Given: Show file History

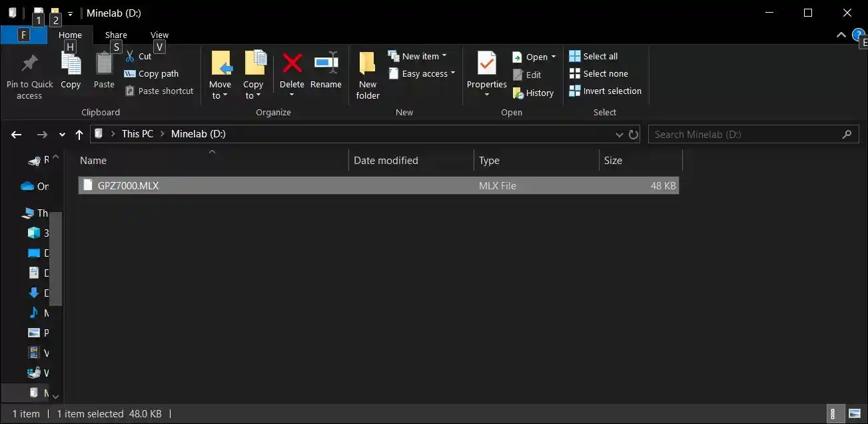Looking at the screenshot, I should (533, 93).
